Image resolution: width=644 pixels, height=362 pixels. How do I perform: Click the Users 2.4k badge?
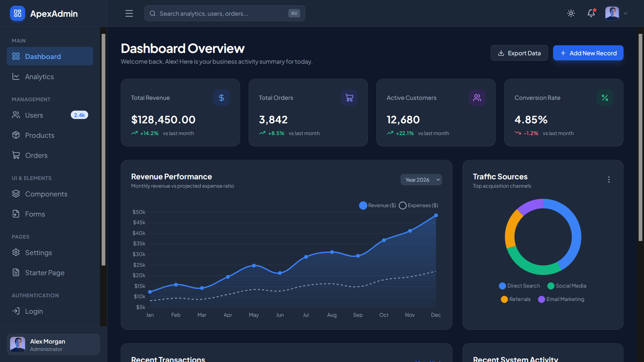(79, 115)
